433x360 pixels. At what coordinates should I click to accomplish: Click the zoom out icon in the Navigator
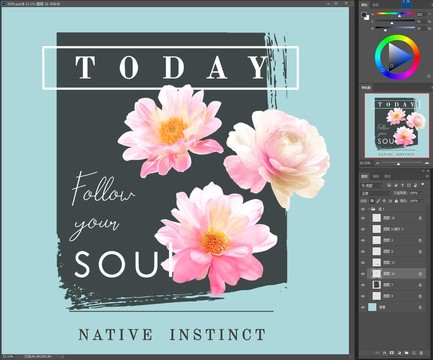(x=377, y=163)
